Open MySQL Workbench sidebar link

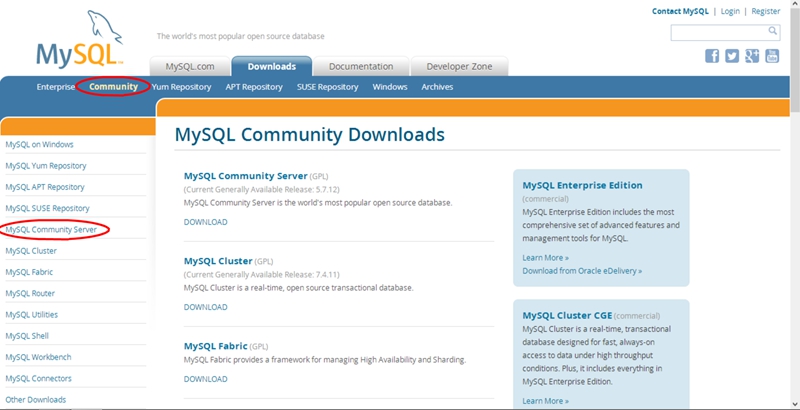[x=38, y=357]
